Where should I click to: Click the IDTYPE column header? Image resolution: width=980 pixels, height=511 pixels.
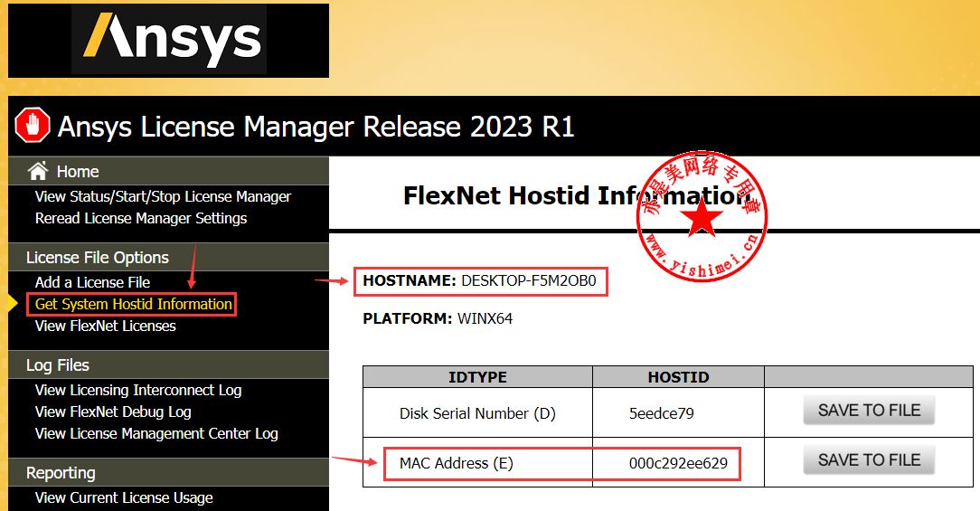[477, 377]
